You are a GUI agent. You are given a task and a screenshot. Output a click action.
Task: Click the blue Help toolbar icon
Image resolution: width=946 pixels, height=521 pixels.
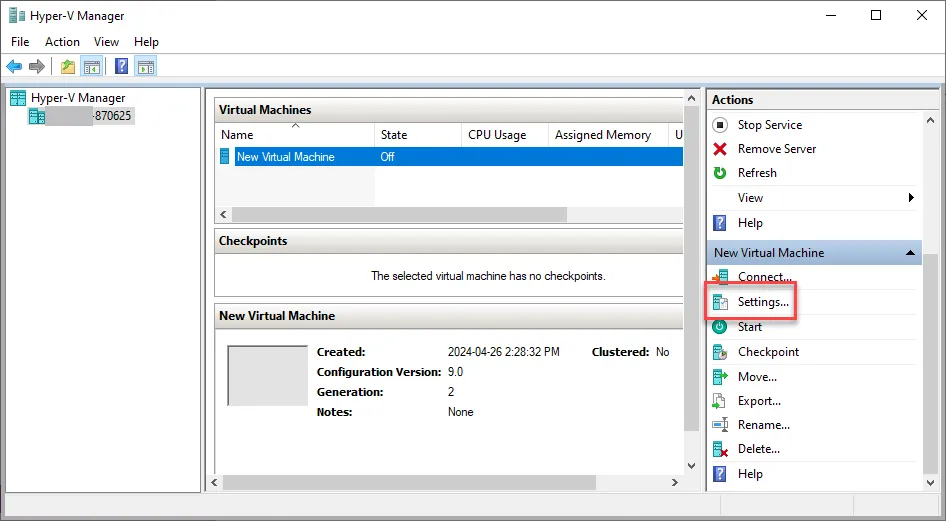[x=122, y=66]
